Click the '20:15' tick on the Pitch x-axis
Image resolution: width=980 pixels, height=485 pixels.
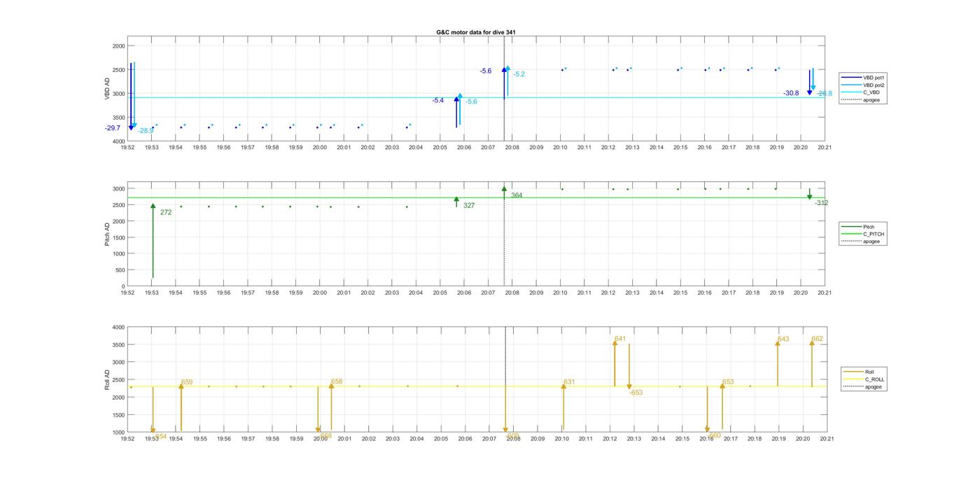(x=680, y=293)
